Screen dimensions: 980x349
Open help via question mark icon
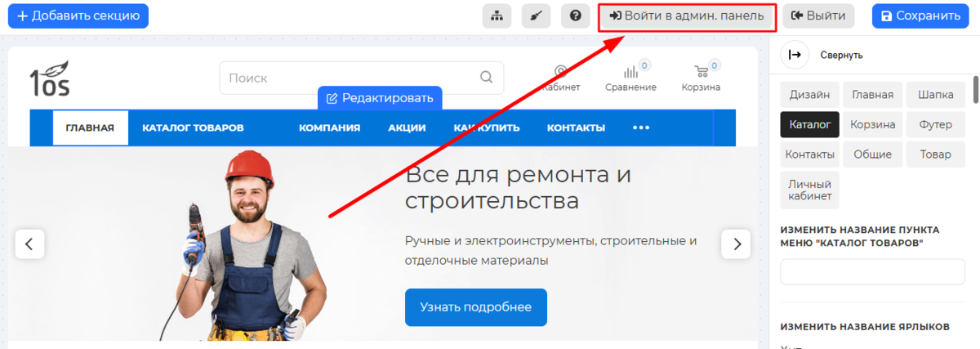coord(575,16)
